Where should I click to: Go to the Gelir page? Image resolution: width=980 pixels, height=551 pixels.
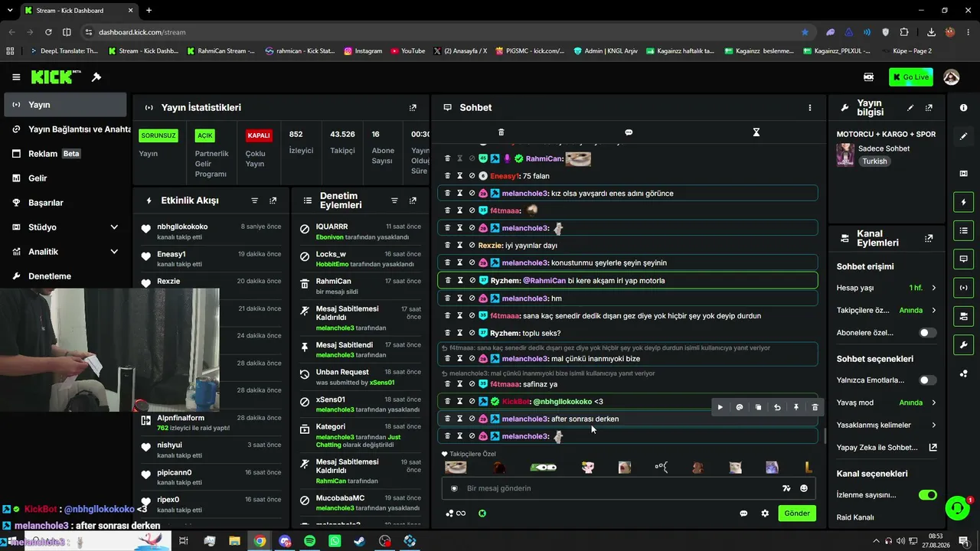click(x=66, y=178)
